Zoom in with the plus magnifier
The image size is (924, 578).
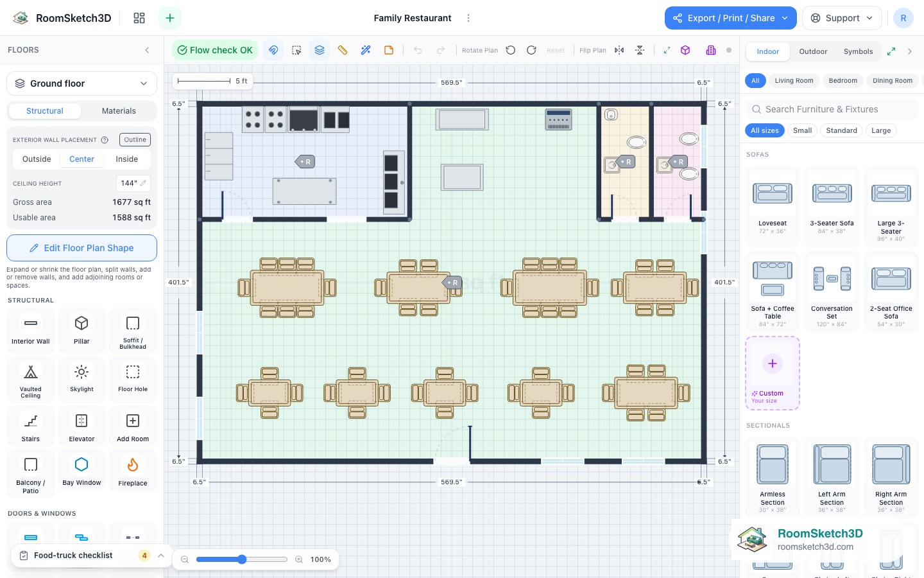pos(299,559)
